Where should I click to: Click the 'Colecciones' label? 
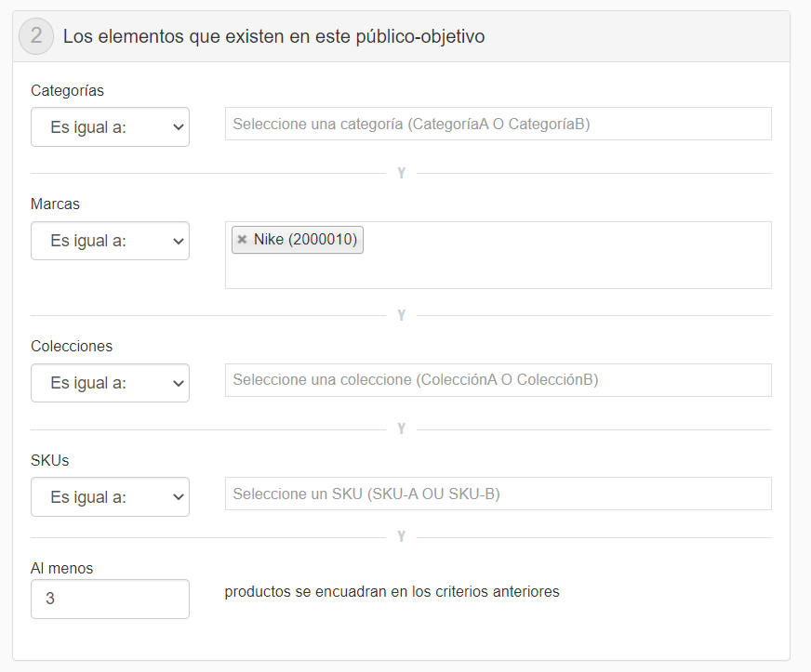[71, 346]
